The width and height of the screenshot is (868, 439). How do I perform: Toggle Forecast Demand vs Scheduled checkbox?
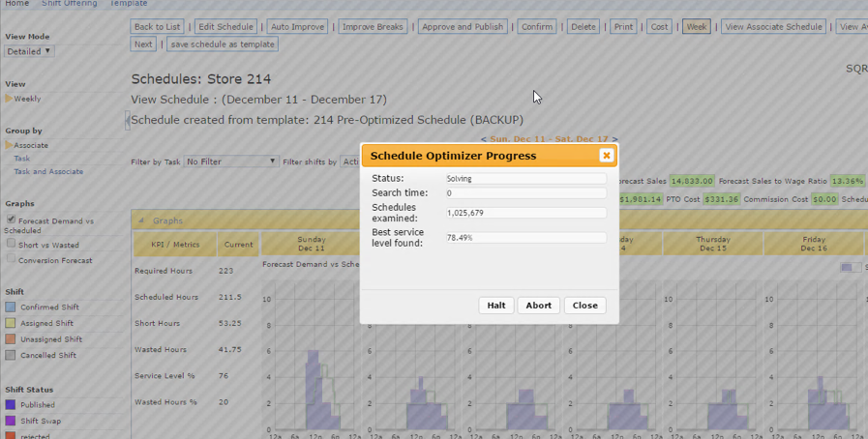point(11,219)
